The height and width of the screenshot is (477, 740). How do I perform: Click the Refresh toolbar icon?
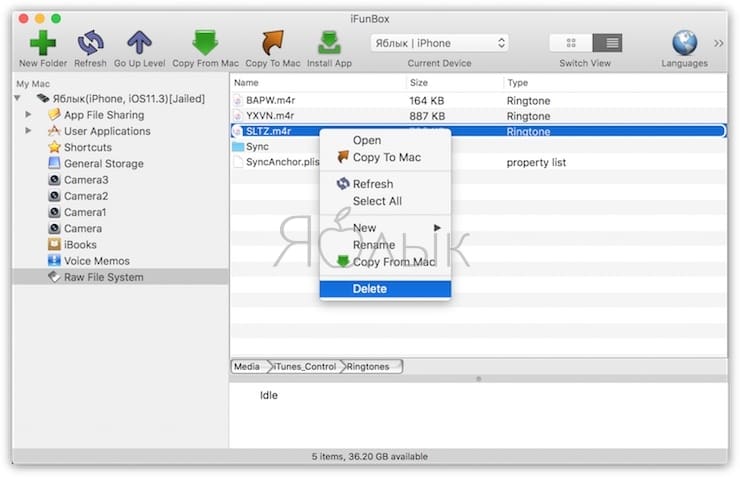[x=90, y=43]
